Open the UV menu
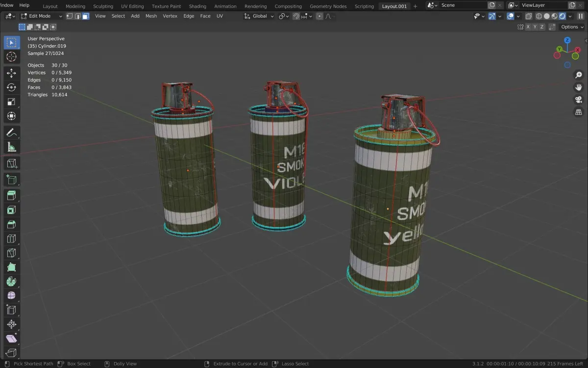Image resolution: width=588 pixels, height=368 pixels. [x=220, y=16]
